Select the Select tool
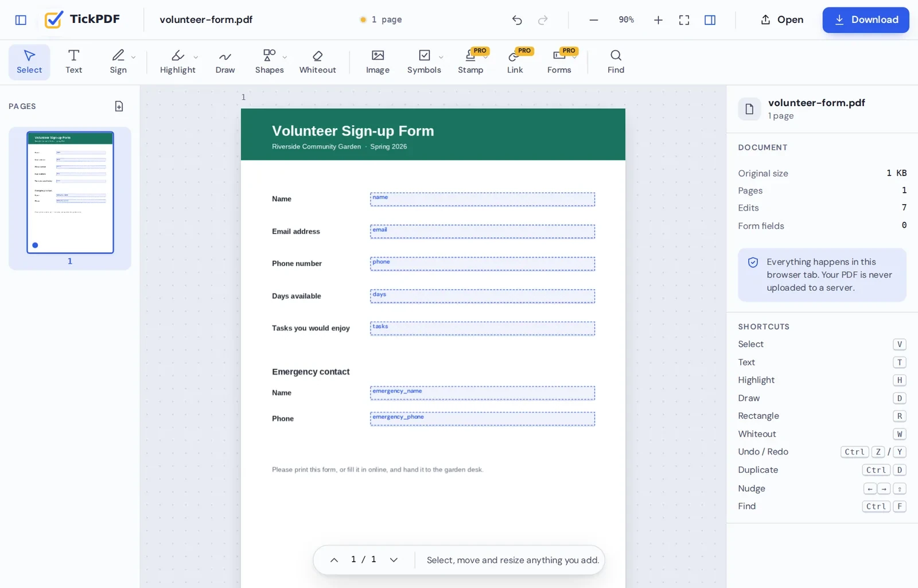The height and width of the screenshot is (588, 918). pos(29,62)
